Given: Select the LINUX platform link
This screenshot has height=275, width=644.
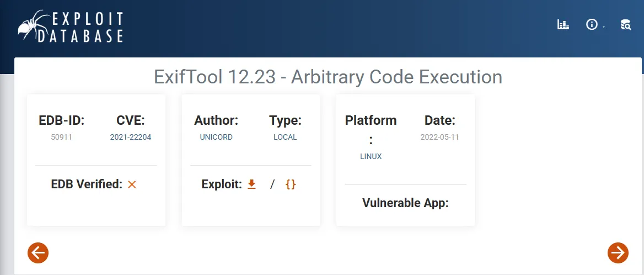Looking at the screenshot, I should [371, 156].
